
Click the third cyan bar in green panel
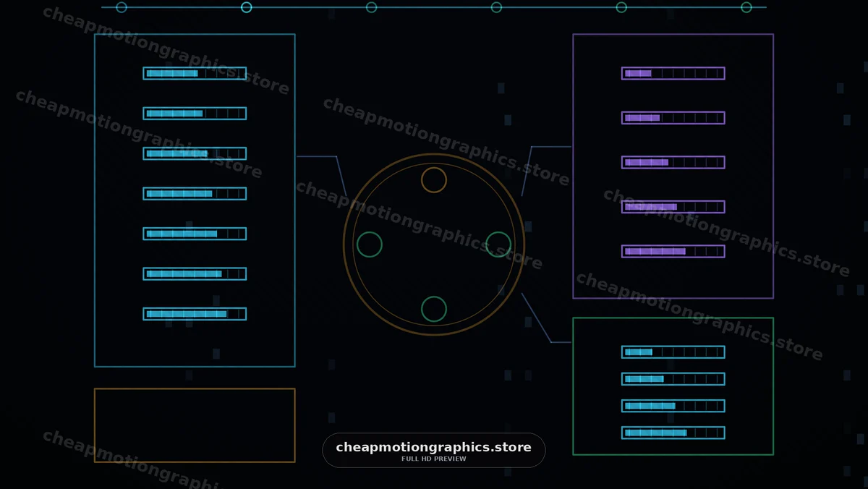click(x=673, y=406)
